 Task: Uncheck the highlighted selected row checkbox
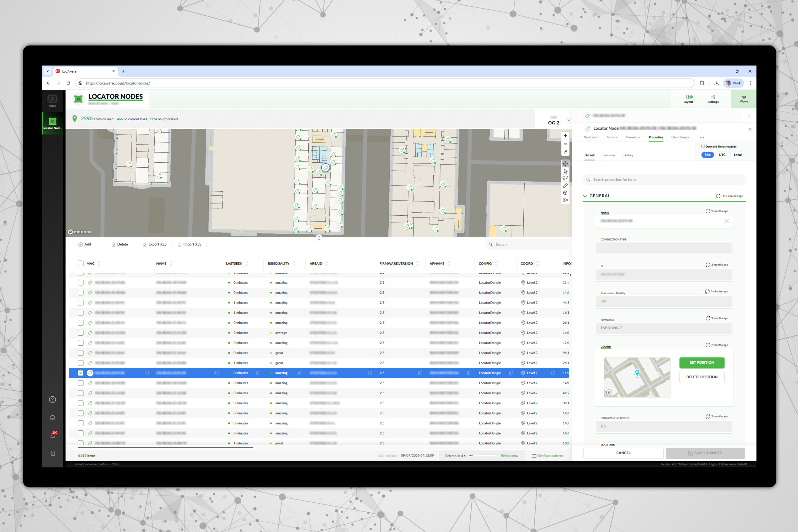pos(80,373)
